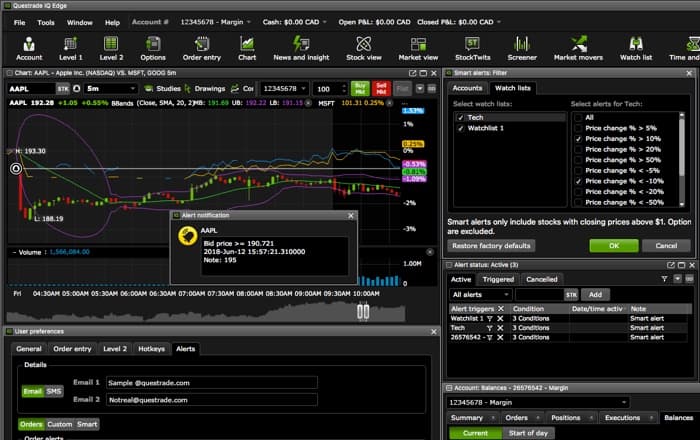Open the Market movers tool
Screen dimensions: 700x440
pyautogui.click(x=578, y=49)
